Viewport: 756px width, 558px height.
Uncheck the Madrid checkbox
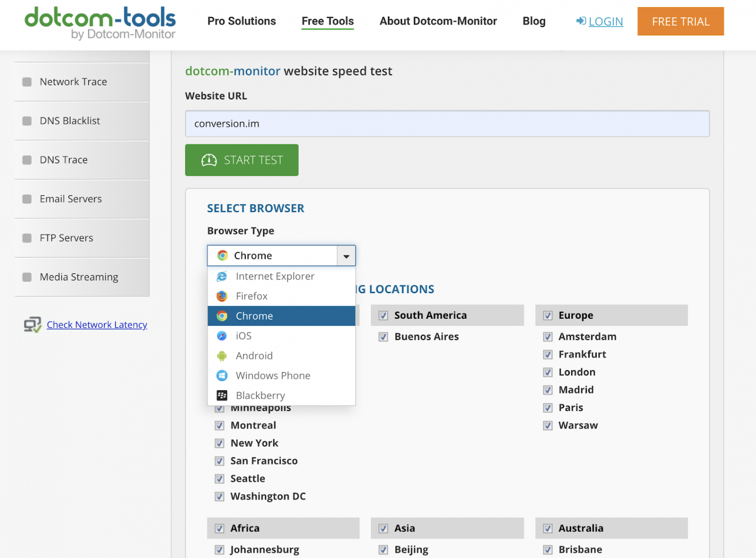548,390
